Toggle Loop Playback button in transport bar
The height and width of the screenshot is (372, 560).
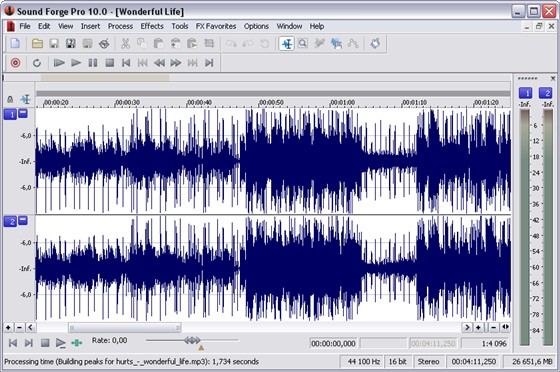click(x=37, y=63)
